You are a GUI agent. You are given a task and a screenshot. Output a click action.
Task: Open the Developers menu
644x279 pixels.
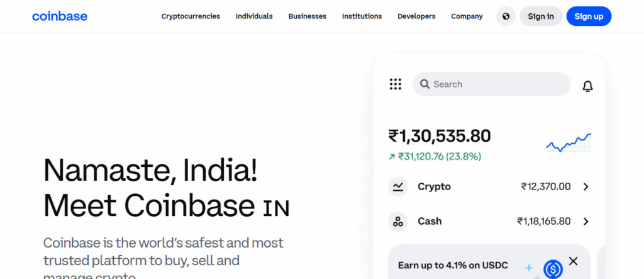416,16
